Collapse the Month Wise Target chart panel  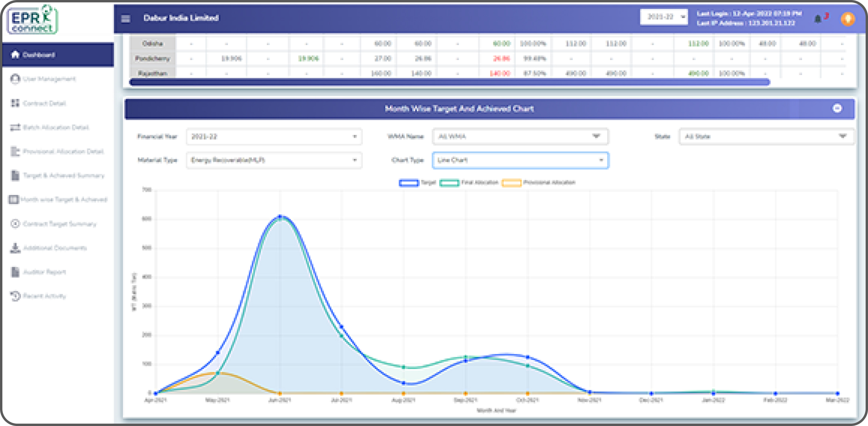837,108
